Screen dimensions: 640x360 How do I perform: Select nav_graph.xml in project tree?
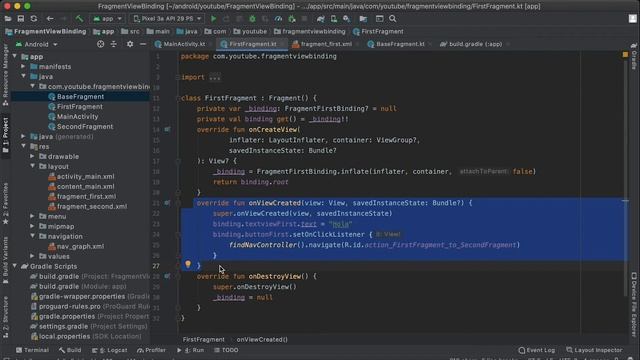point(80,246)
